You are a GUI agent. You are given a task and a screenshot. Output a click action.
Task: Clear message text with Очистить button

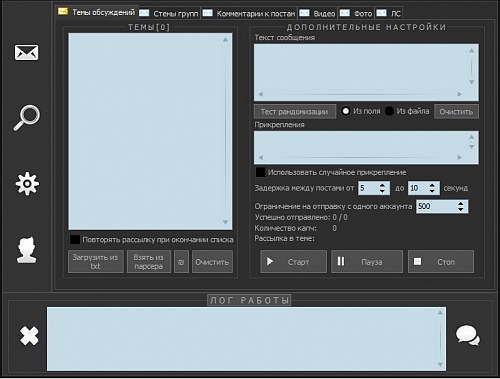coord(456,112)
